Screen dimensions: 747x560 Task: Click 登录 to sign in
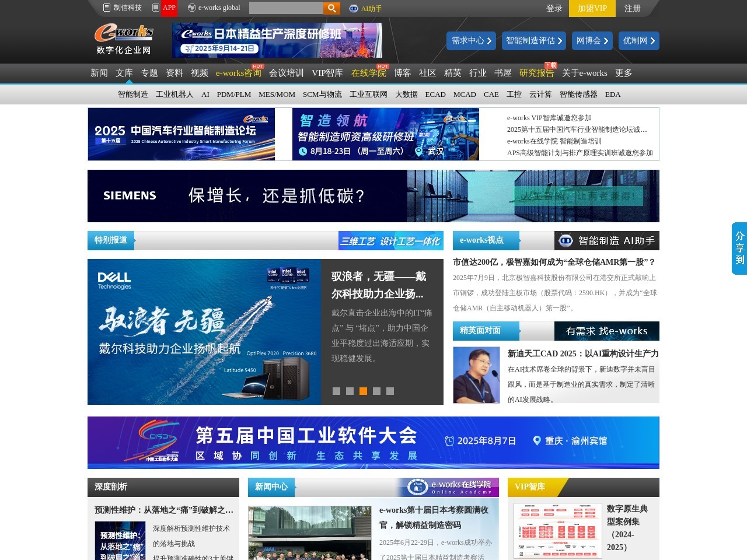(554, 8)
